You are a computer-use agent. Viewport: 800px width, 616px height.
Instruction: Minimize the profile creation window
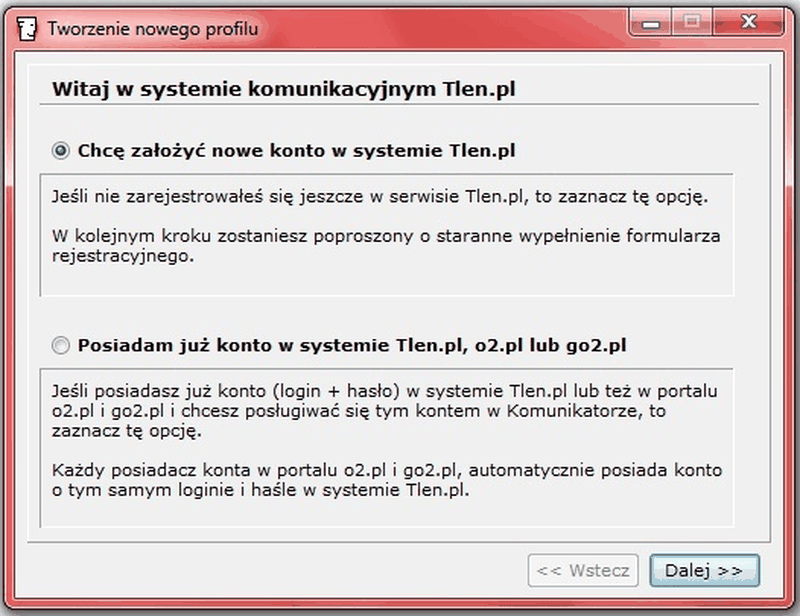click(x=651, y=23)
